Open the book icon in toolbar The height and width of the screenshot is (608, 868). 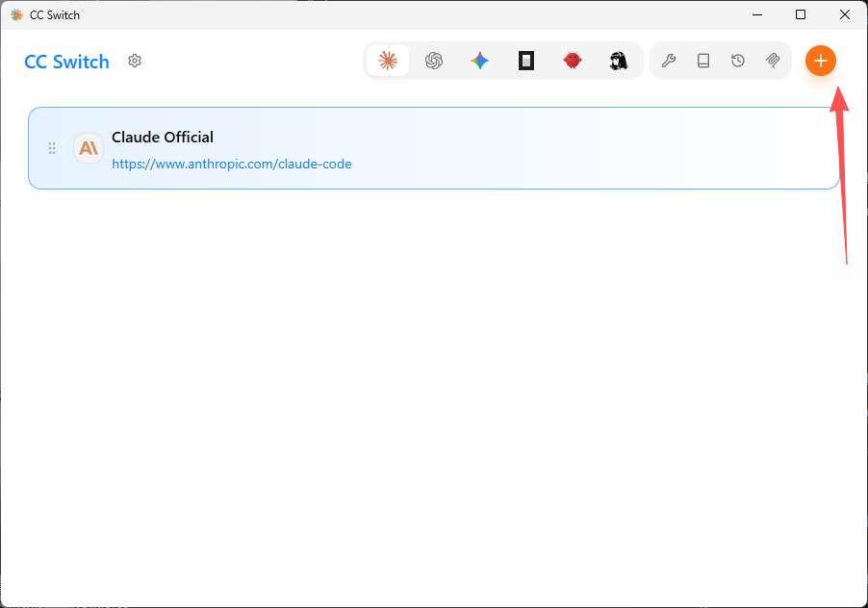point(703,61)
